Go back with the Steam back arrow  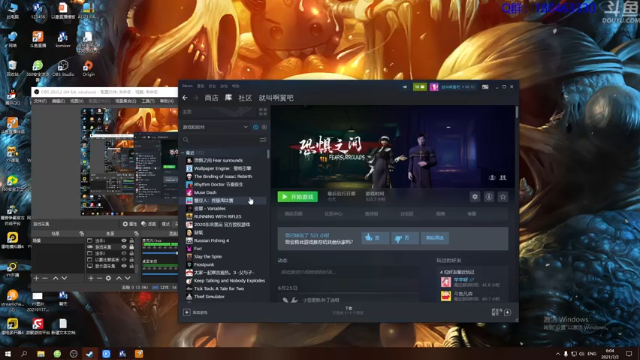(185, 98)
